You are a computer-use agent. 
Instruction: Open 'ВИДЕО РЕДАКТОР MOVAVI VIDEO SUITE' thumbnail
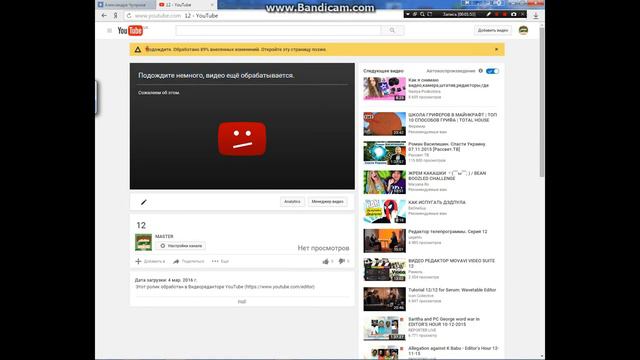coord(384,270)
